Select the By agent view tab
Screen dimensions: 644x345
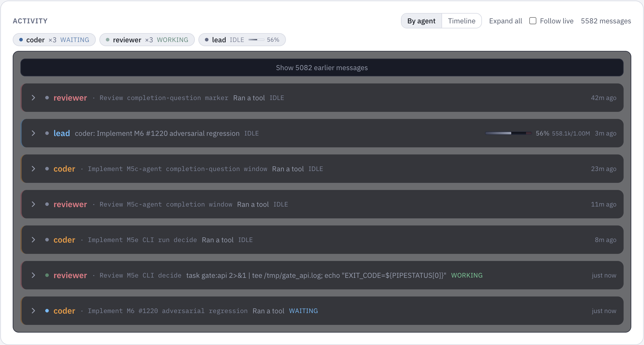pos(421,21)
